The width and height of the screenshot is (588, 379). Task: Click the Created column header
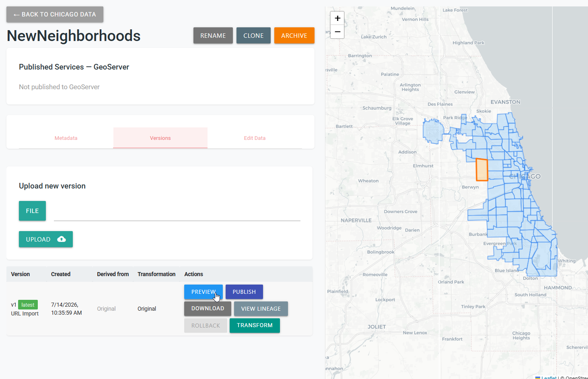(x=61, y=274)
